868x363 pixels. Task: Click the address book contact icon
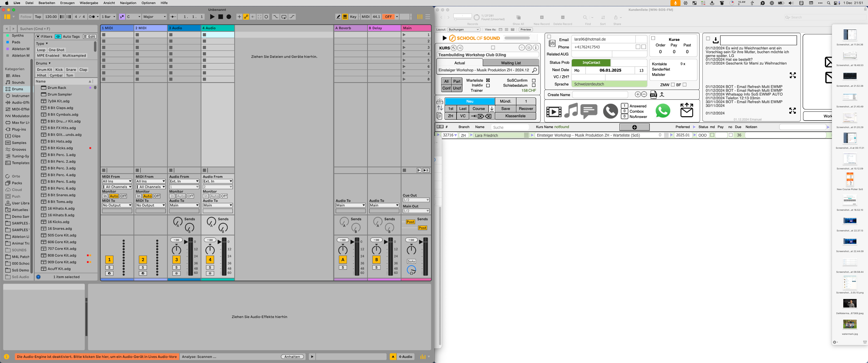[x=552, y=43]
